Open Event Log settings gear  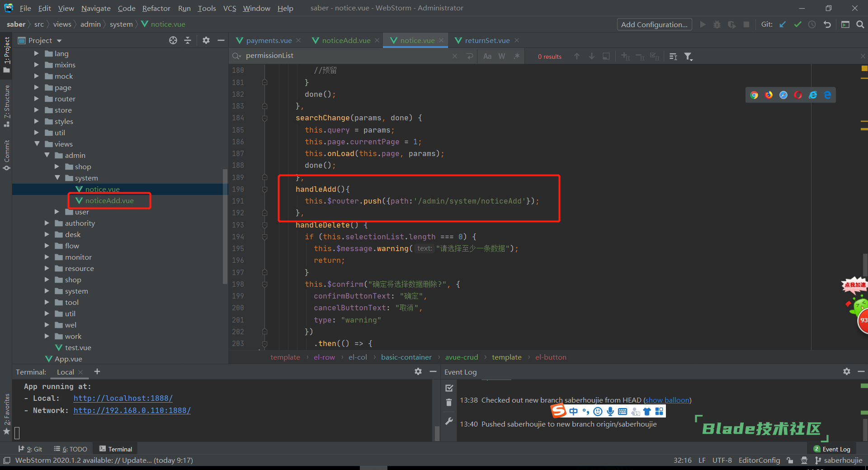click(x=847, y=371)
